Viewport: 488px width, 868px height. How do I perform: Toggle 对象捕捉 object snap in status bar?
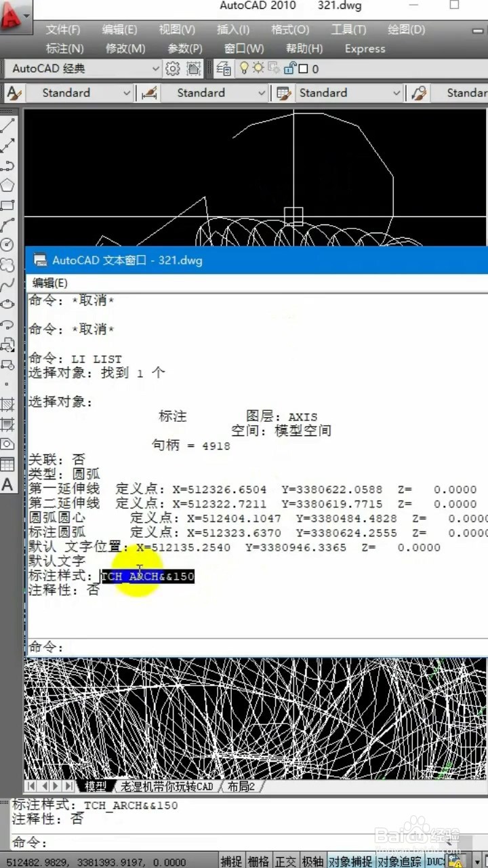click(x=350, y=861)
